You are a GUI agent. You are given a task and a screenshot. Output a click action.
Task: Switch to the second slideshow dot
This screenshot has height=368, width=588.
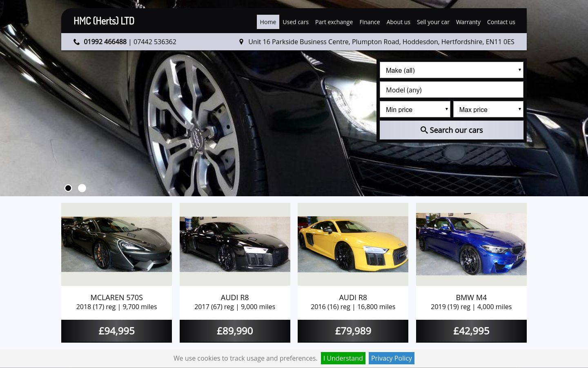[x=82, y=188]
